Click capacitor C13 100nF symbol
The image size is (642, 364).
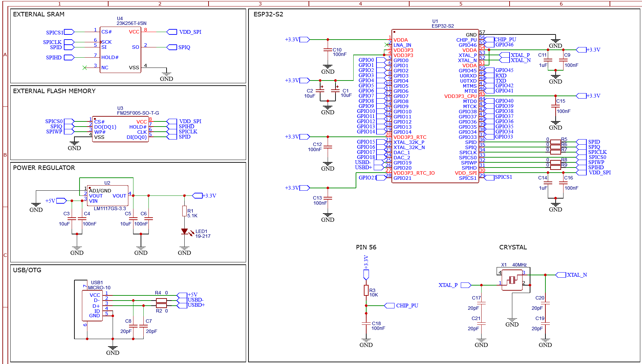tap(328, 198)
